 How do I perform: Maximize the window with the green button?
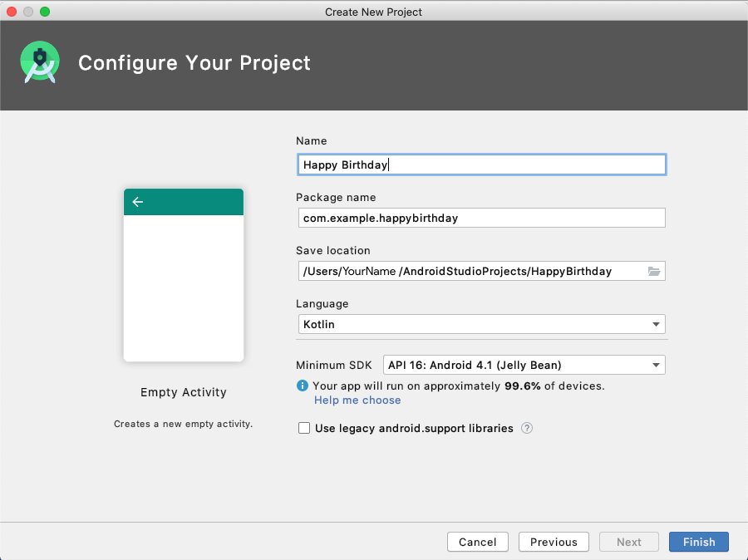click(x=45, y=12)
